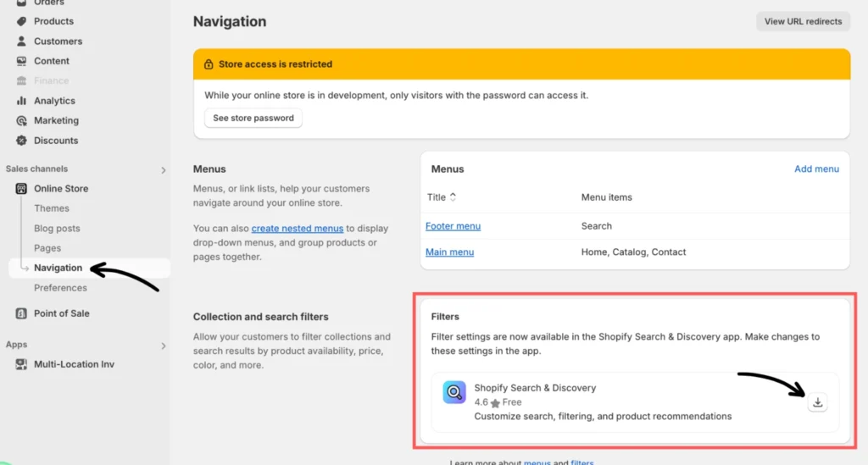This screenshot has height=465, width=868.
Task: Click the Shopify Search & Discovery app logo
Action: click(454, 392)
